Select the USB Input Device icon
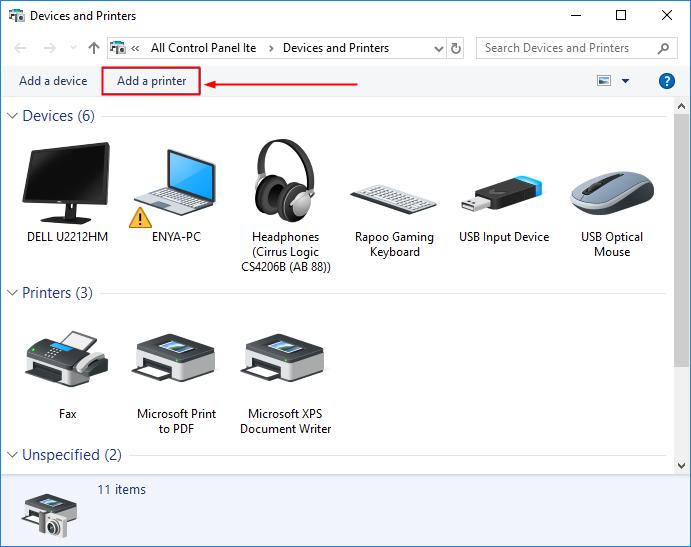 pyautogui.click(x=504, y=193)
